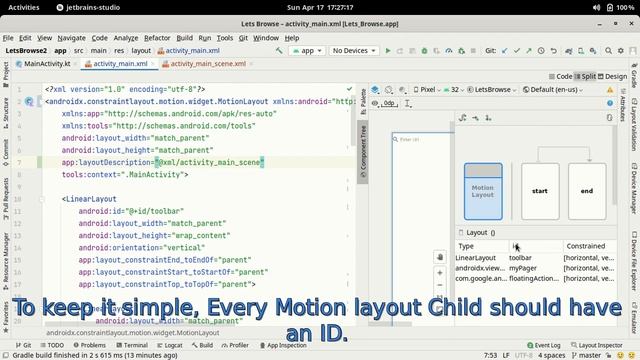Open the Default (en-us) locale dropdown

pyautogui.click(x=553, y=89)
